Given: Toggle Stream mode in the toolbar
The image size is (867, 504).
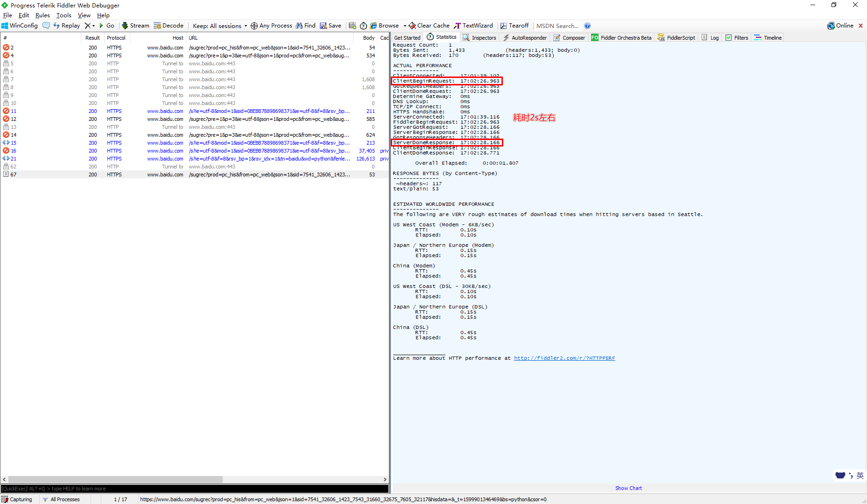Looking at the screenshot, I should click(135, 26).
